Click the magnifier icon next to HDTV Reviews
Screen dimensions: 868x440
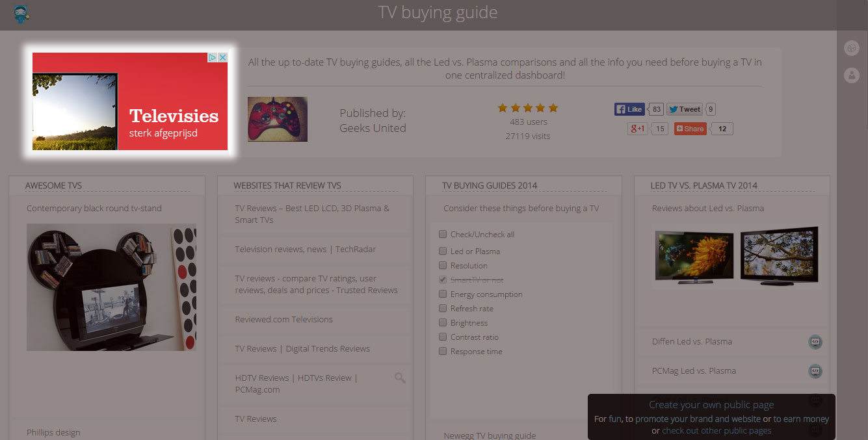[x=400, y=378]
